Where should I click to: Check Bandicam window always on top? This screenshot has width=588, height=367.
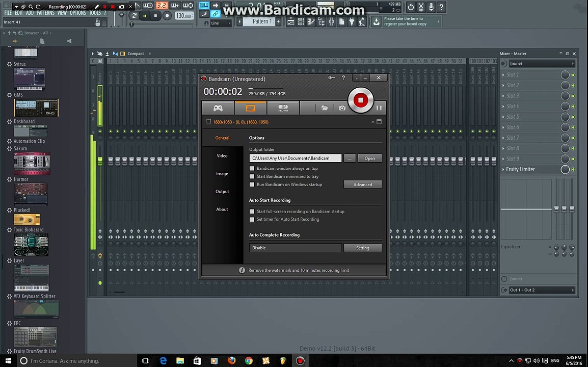252,169
